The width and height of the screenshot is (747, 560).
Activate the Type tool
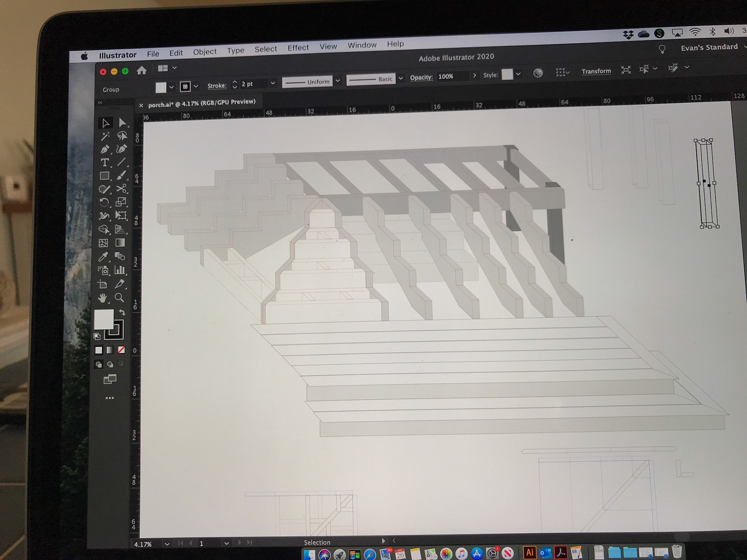pos(104,163)
